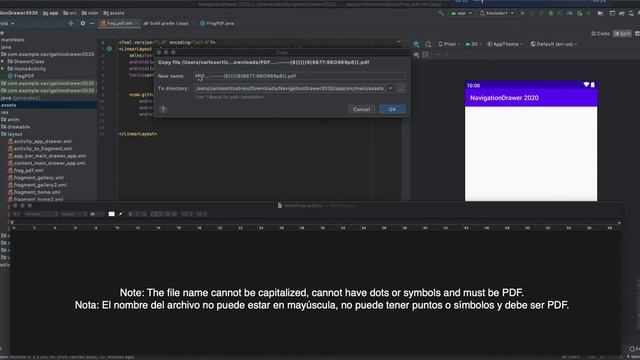The height and width of the screenshot is (360, 640).
Task: Switch editor to Split view mode
Action: [x=622, y=33]
